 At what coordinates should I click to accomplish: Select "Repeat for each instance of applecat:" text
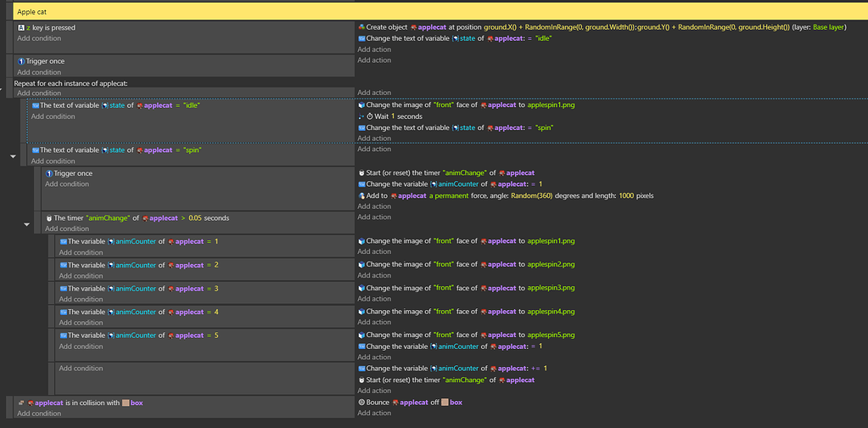tap(71, 83)
